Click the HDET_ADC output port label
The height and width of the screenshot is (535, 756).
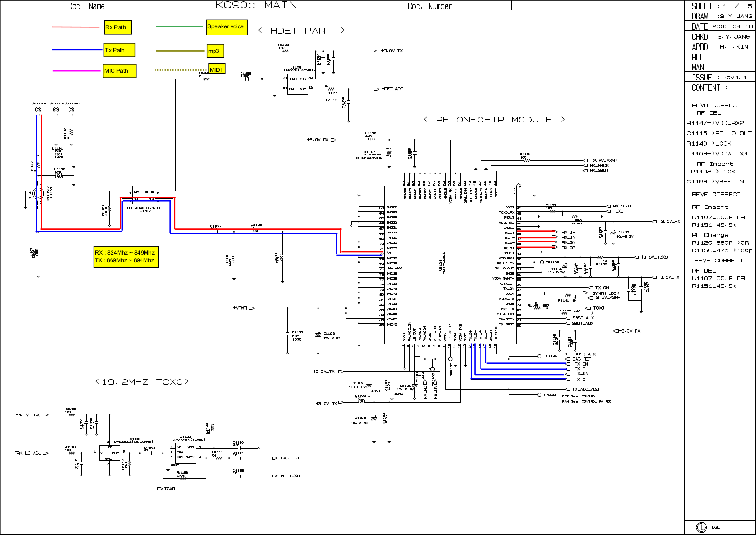[x=392, y=89]
